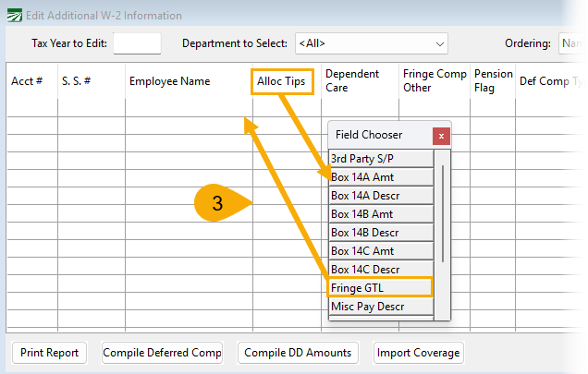Click the application icon in title bar
The image size is (588, 374).
tap(13, 15)
